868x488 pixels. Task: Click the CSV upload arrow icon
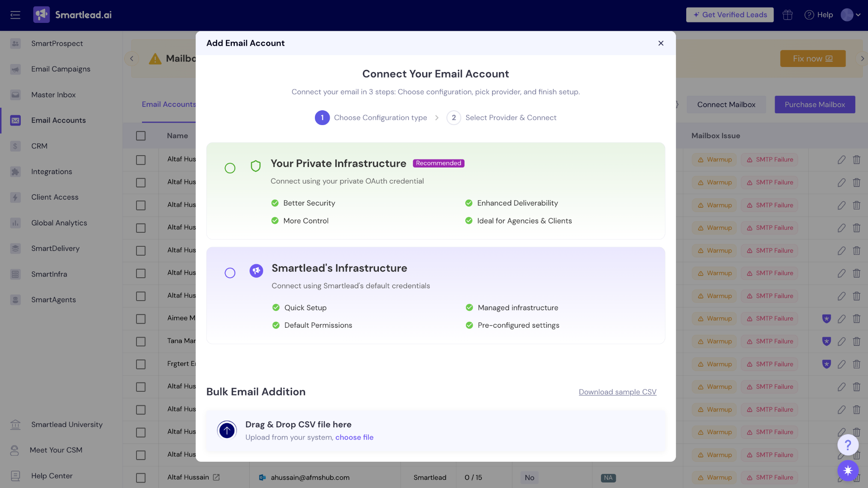(227, 431)
